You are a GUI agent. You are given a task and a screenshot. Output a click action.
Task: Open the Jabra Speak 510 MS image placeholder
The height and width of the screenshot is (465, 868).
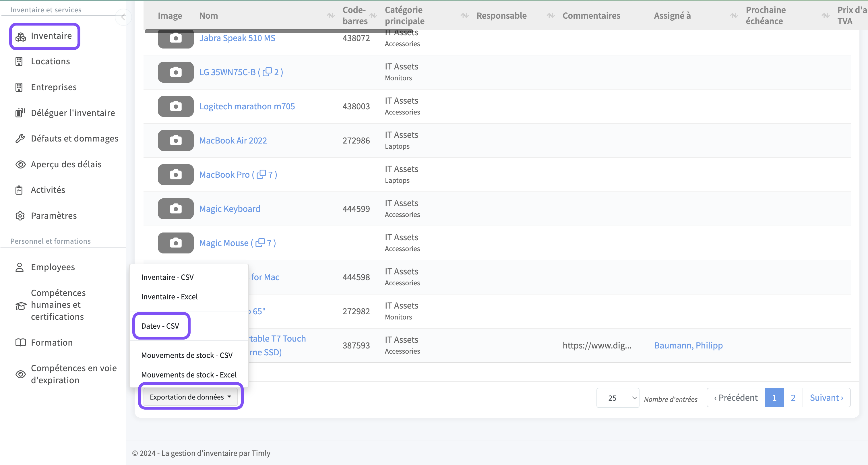point(176,38)
